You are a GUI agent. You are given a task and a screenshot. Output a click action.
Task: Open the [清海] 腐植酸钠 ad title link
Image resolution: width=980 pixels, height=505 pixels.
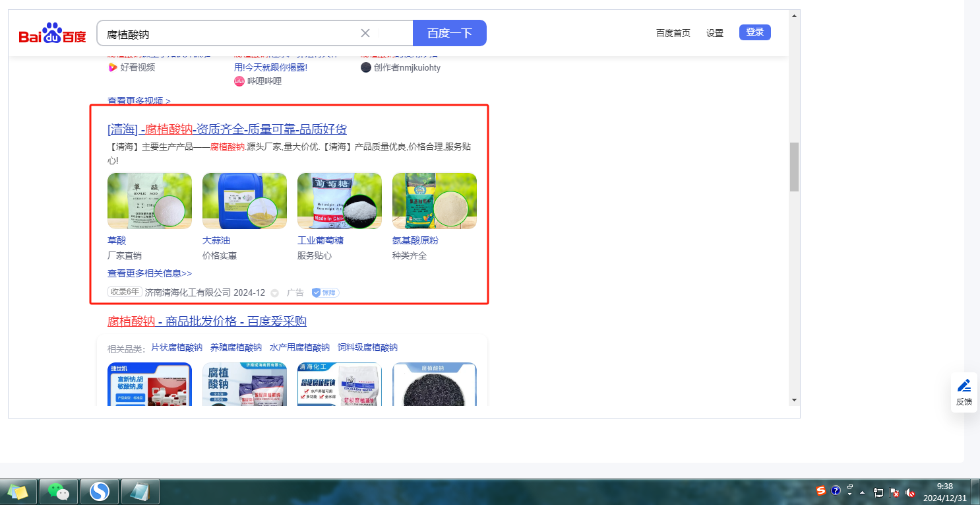227,129
